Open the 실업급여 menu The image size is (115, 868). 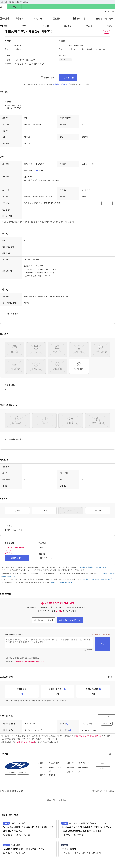click(57, 19)
